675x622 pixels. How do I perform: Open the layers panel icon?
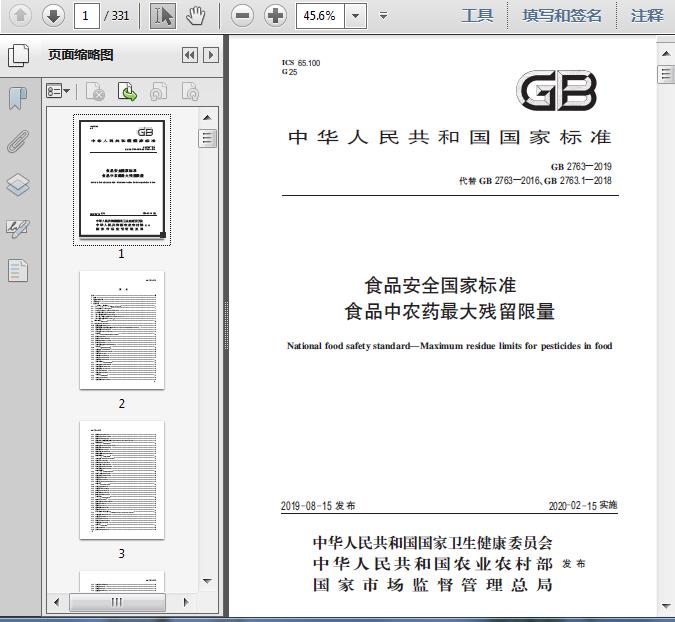click(x=18, y=185)
